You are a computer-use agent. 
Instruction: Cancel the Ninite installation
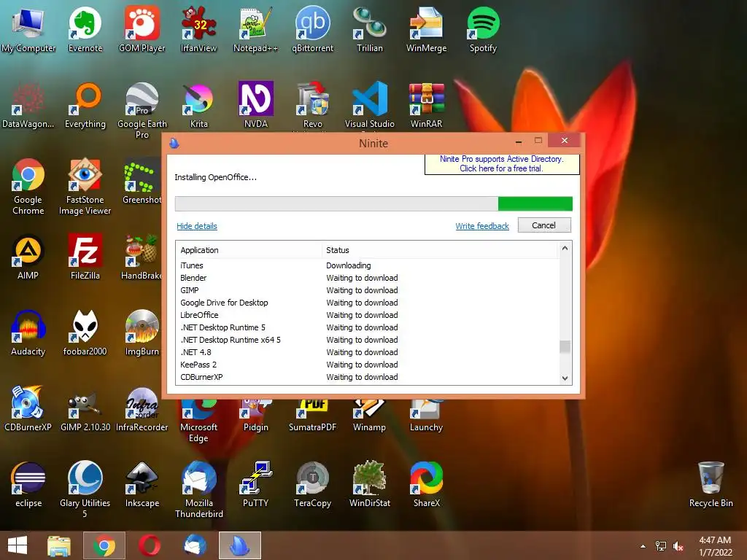click(543, 225)
